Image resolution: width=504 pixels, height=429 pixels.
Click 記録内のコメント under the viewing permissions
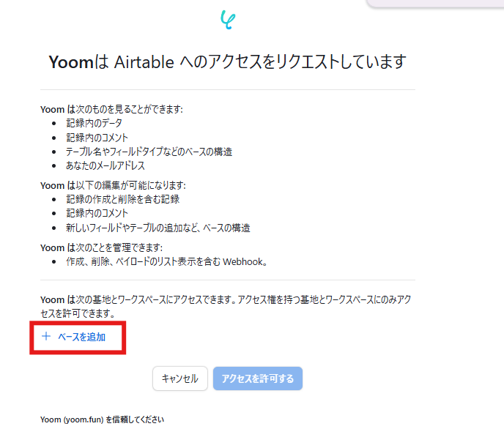[97, 138]
